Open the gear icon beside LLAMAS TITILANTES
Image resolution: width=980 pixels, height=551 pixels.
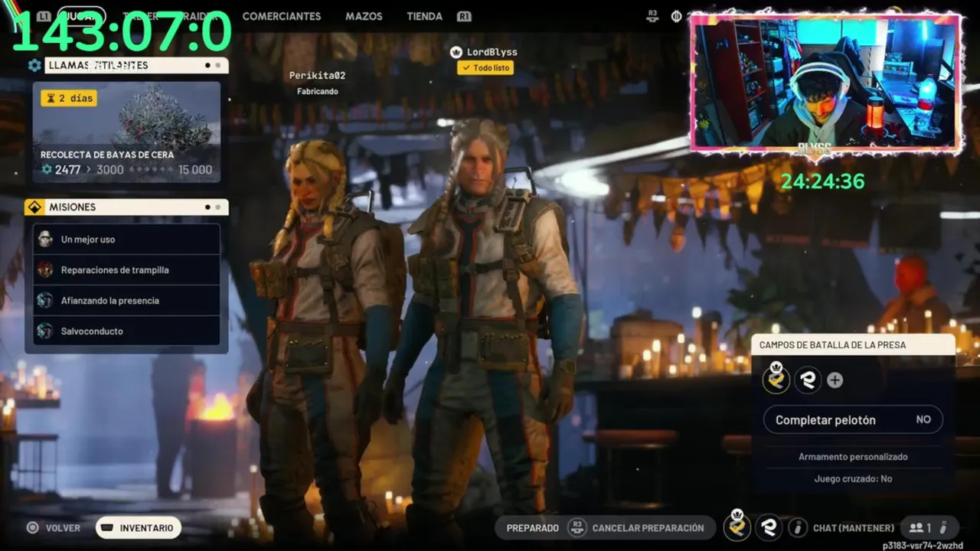[34, 66]
